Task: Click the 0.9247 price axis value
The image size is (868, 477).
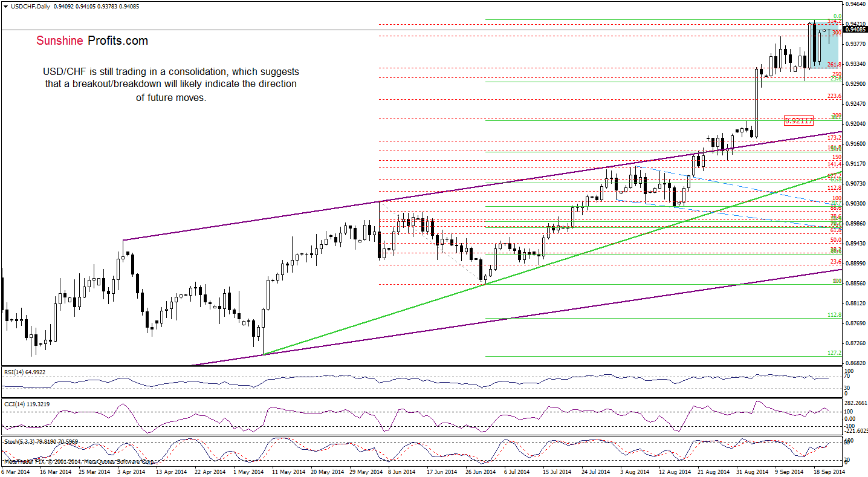Action: [855, 103]
